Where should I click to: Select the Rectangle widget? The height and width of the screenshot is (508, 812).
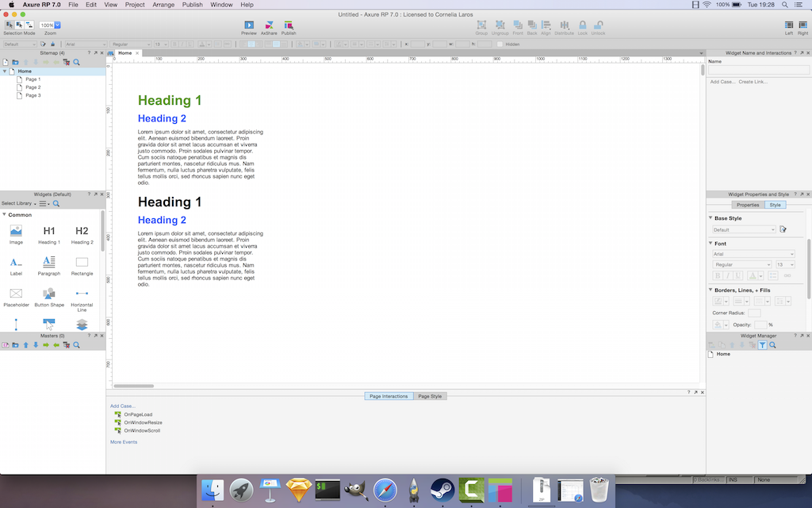(x=82, y=266)
